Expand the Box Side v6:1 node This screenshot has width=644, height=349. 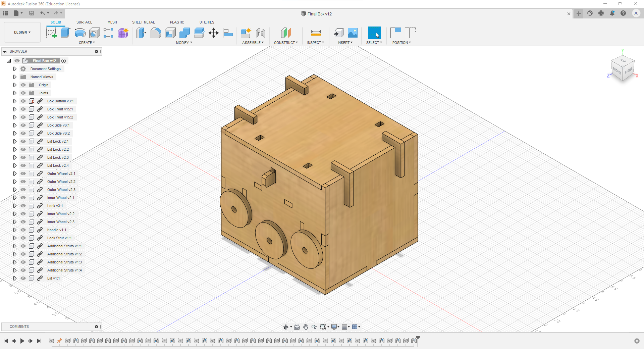[15, 125]
